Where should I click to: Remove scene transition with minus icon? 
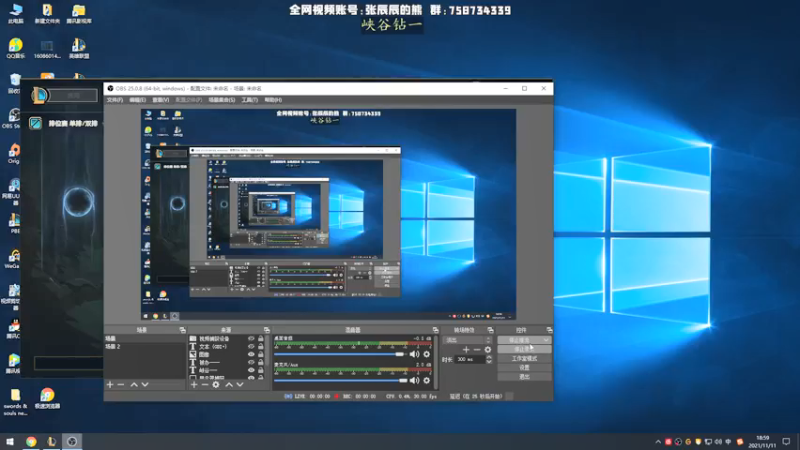[477, 349]
